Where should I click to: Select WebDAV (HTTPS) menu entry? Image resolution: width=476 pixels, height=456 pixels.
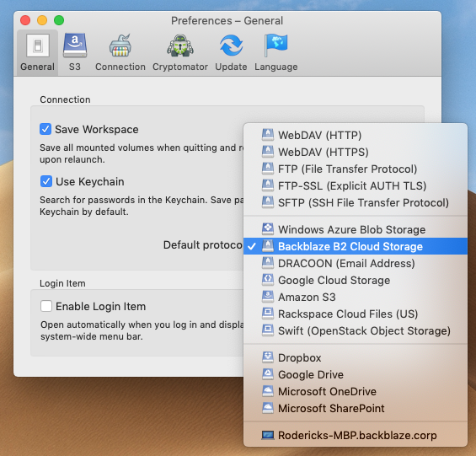pyautogui.click(x=356, y=152)
